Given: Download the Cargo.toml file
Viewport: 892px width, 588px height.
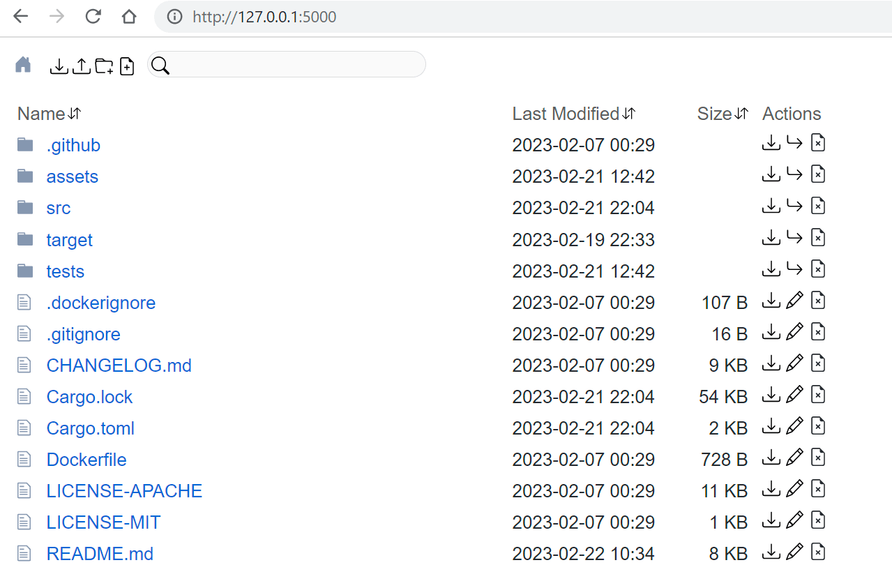Looking at the screenshot, I should 771,426.
